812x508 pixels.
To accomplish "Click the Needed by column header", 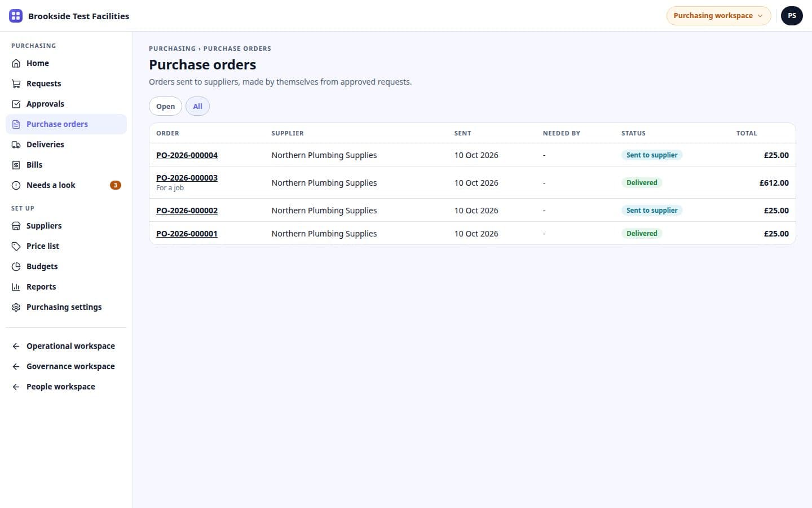I will point(561,133).
